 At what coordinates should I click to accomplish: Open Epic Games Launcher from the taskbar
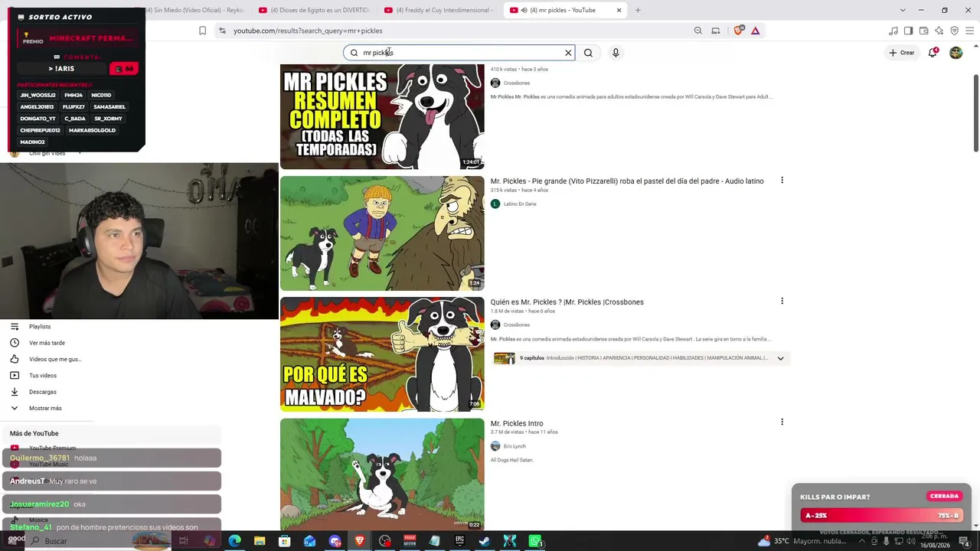pos(459,541)
